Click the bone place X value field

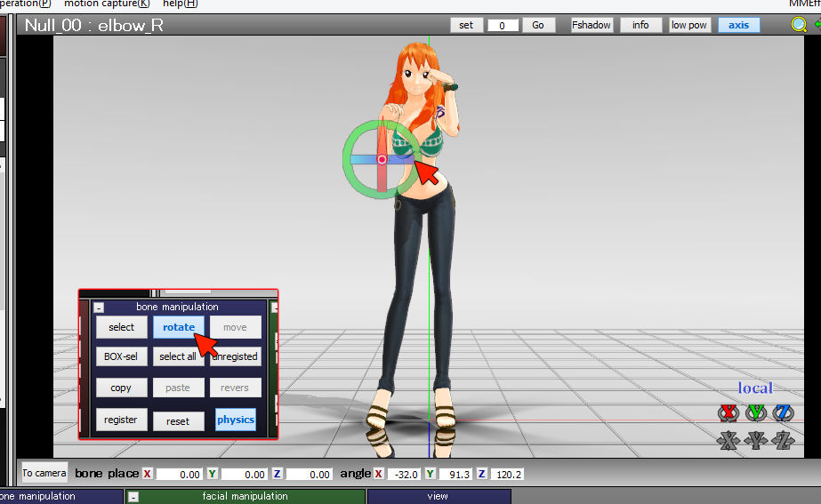(x=179, y=474)
